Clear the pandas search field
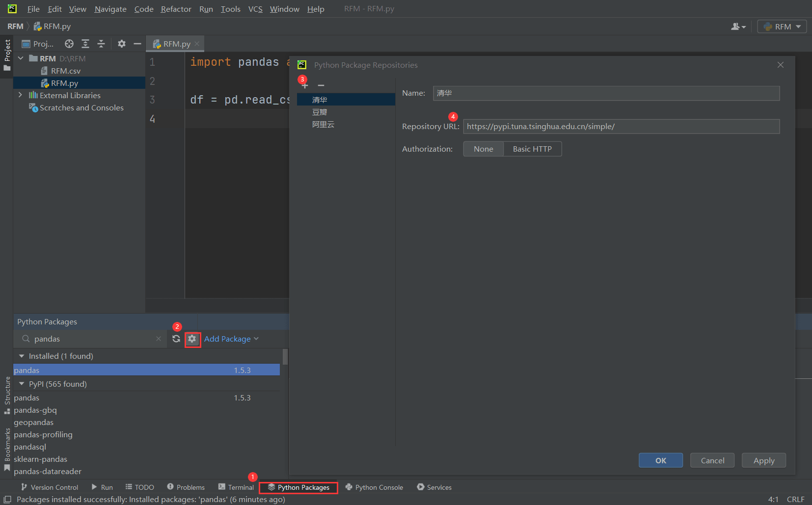Image resolution: width=812 pixels, height=505 pixels. (x=159, y=339)
